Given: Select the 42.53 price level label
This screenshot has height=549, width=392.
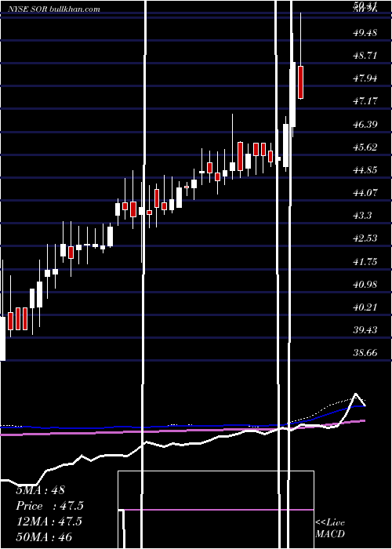Looking at the screenshot, I should coord(365,238).
